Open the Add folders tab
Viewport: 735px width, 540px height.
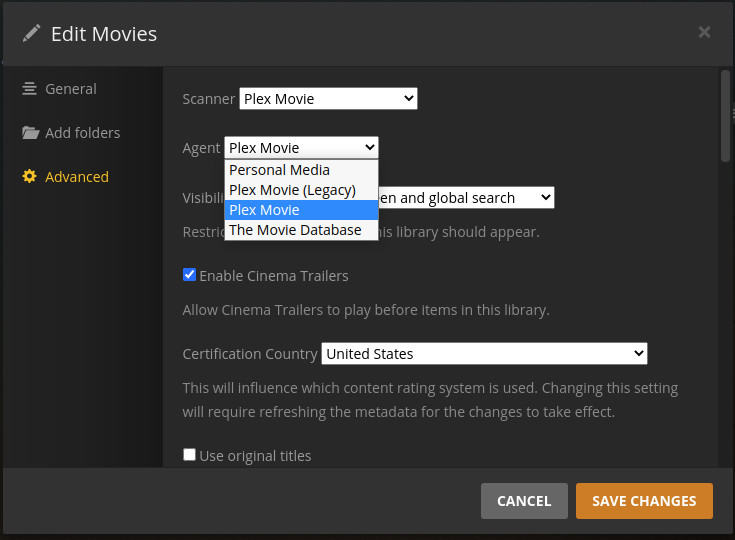pyautogui.click(x=82, y=133)
